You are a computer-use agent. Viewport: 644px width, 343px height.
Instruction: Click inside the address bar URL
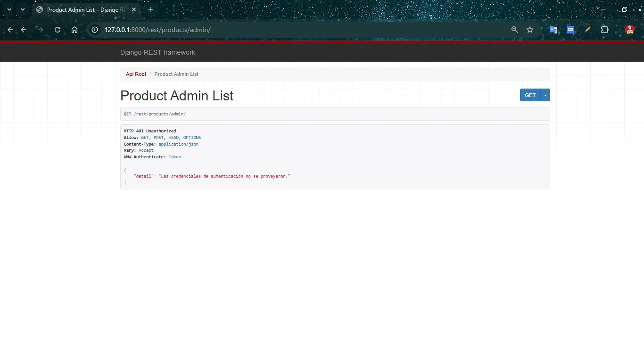[x=157, y=30]
